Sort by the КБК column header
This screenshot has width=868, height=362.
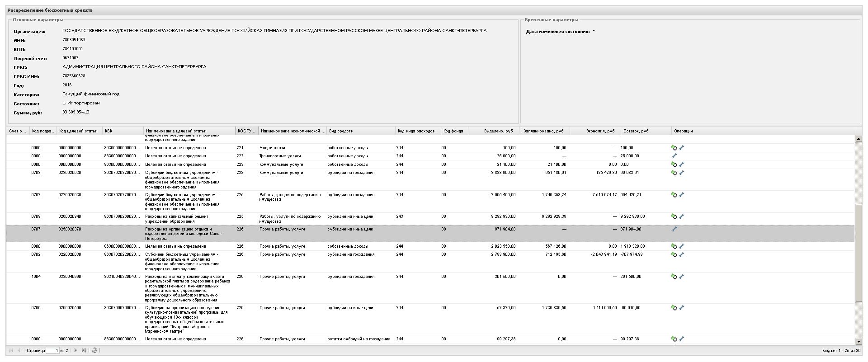[x=123, y=131]
